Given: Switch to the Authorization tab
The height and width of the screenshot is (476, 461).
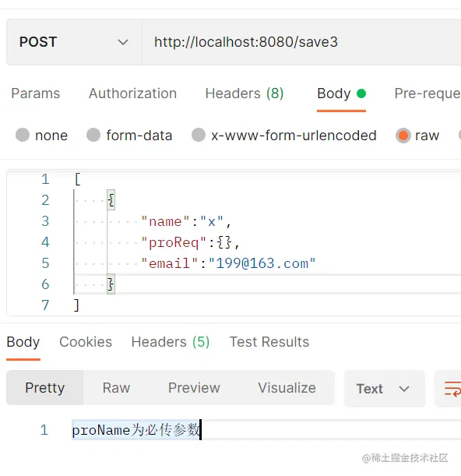Looking at the screenshot, I should pos(132,93).
